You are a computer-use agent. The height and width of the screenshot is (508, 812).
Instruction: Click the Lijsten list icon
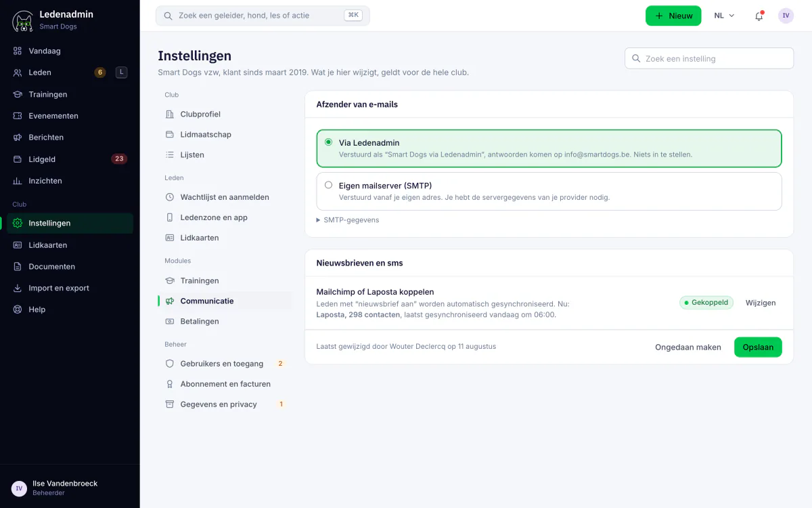170,155
